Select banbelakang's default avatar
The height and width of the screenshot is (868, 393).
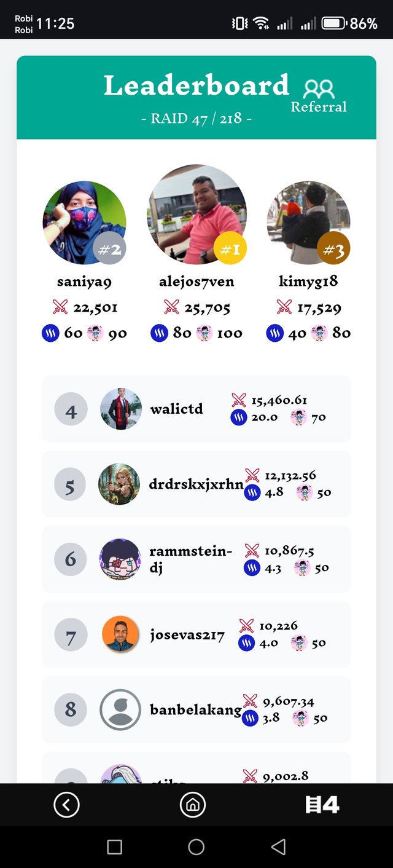click(120, 710)
